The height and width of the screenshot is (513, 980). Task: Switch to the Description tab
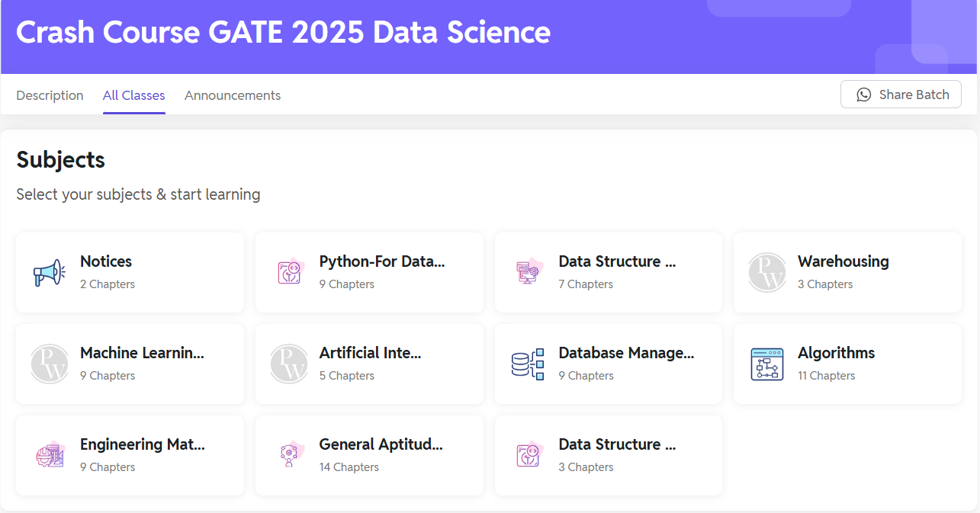click(50, 95)
